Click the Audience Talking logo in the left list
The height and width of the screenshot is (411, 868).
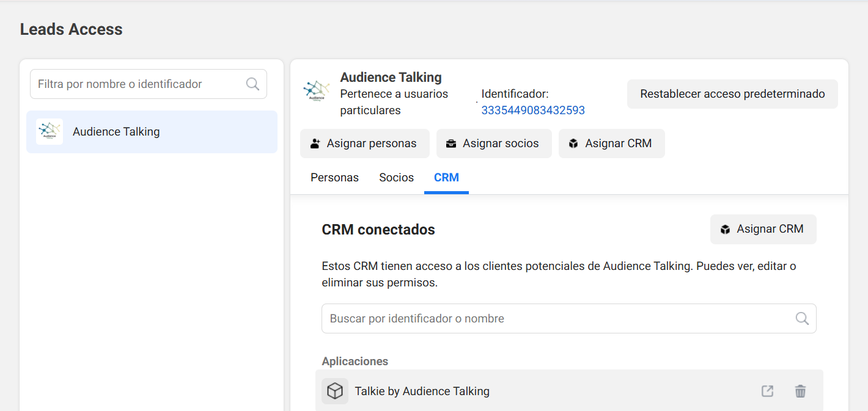(x=50, y=131)
